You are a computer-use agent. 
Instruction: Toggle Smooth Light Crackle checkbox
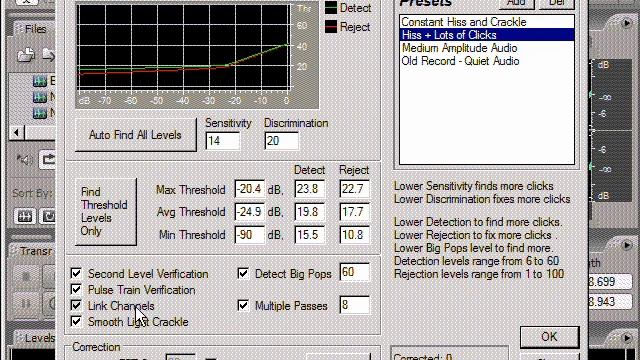(76, 321)
